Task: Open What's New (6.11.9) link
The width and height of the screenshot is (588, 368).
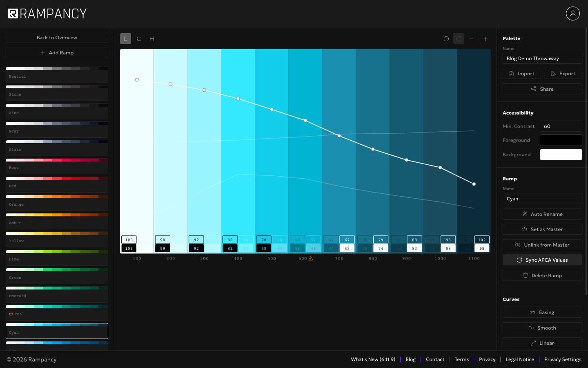Action: [373, 359]
